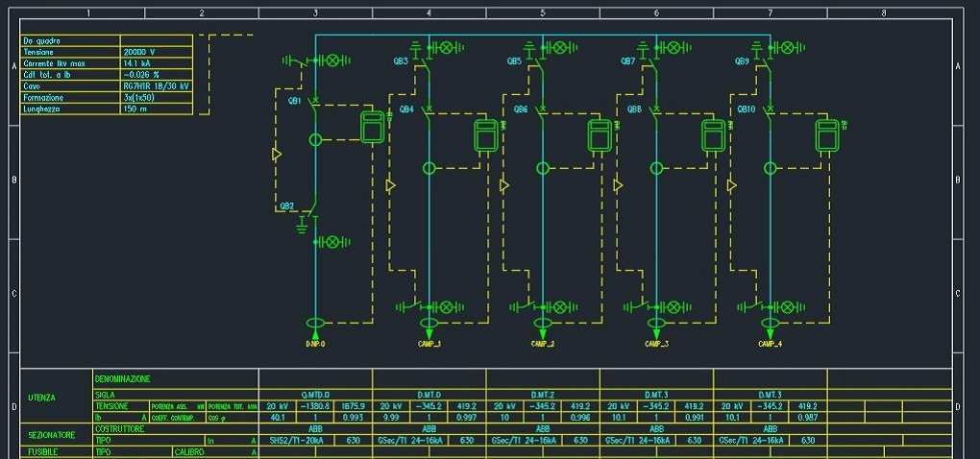This screenshot has width=980, height=459.
Task: Select the protection relay symbol right of QB10
Action: point(827,135)
